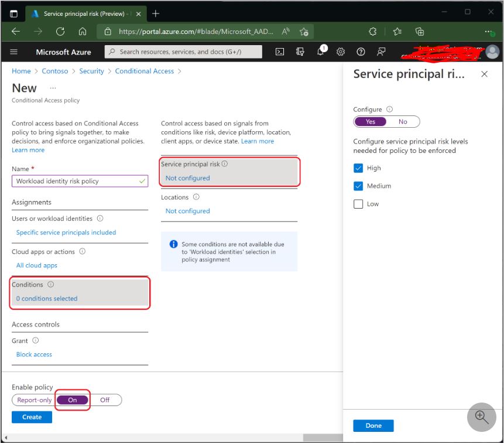Open Locations Not configured link

(x=188, y=211)
